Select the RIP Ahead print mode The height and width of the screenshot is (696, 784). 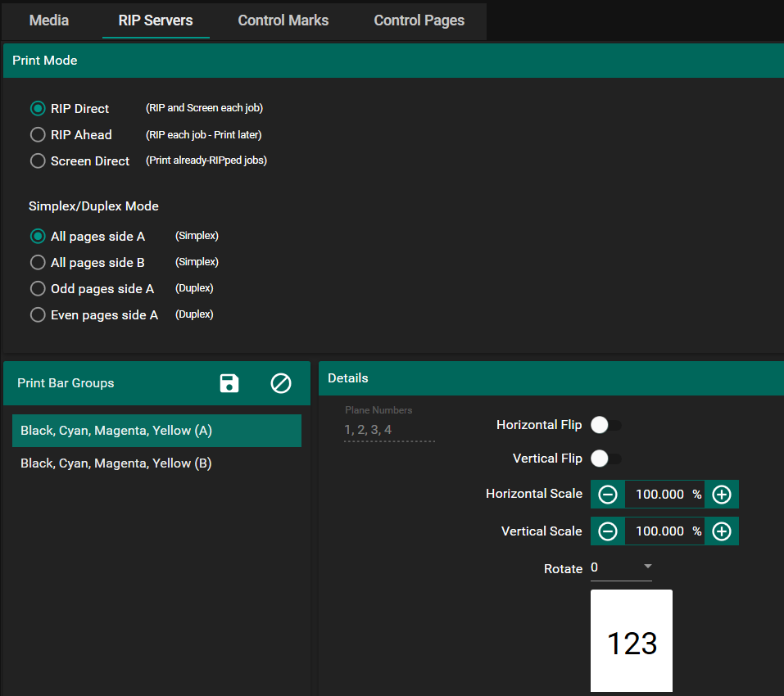pyautogui.click(x=38, y=135)
